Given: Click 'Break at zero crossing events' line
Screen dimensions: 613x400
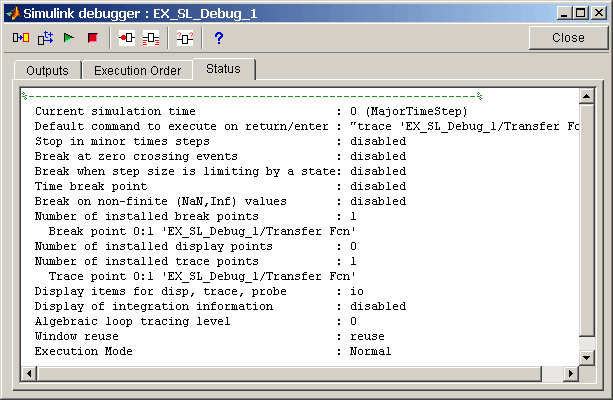Looking at the screenshot, I should tap(220, 156).
